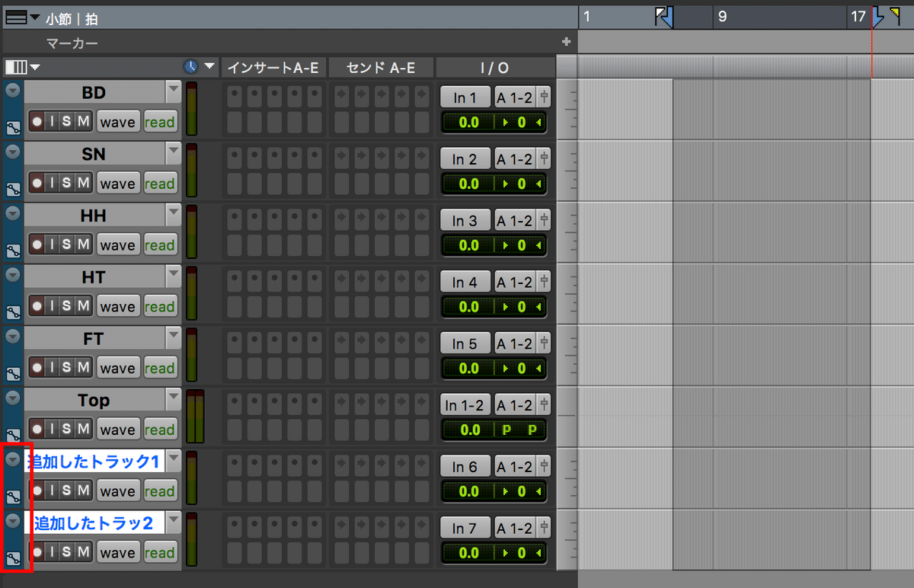Click first insert slot on BD track

tap(235, 97)
